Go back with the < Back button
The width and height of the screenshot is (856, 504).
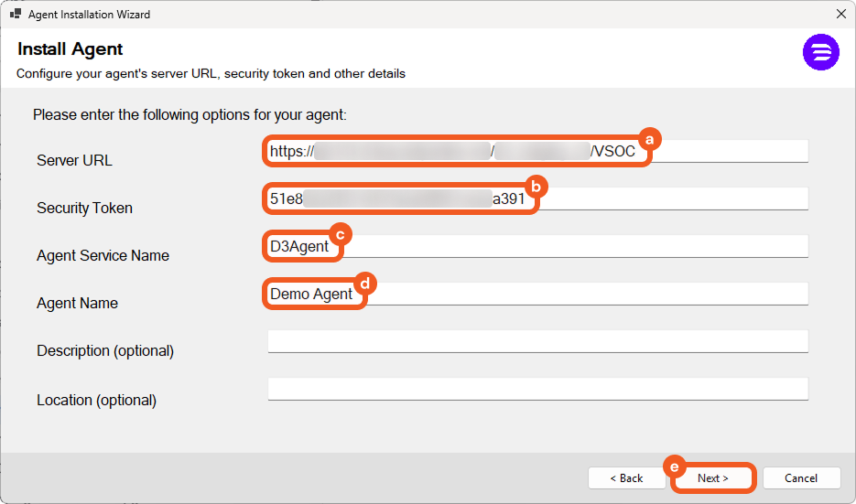pyautogui.click(x=627, y=477)
